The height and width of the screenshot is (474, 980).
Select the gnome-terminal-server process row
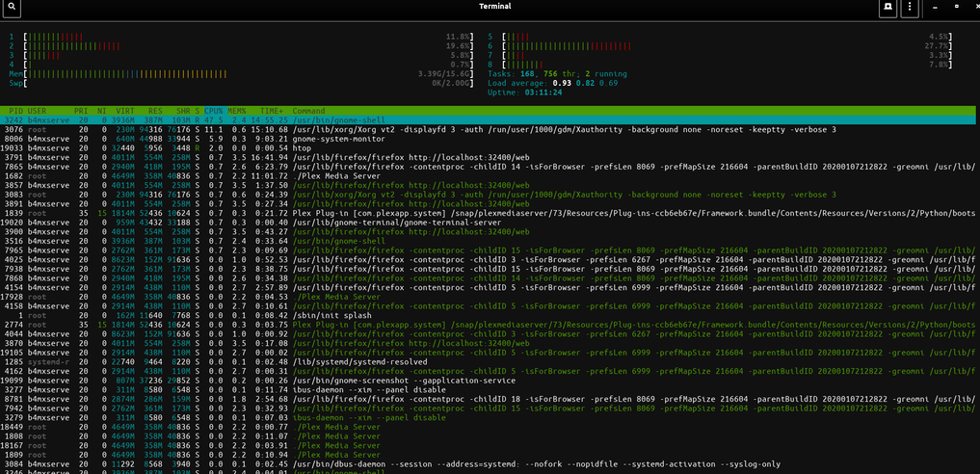(490, 223)
